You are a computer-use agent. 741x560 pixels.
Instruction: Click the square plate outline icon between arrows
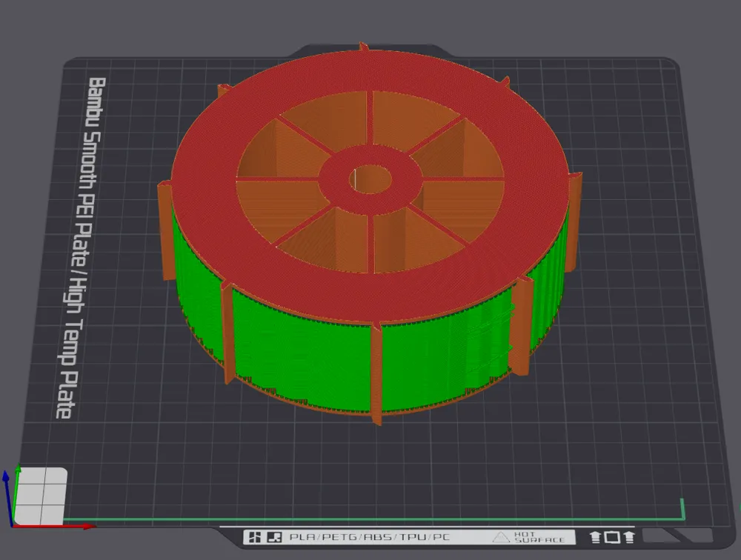(x=612, y=537)
